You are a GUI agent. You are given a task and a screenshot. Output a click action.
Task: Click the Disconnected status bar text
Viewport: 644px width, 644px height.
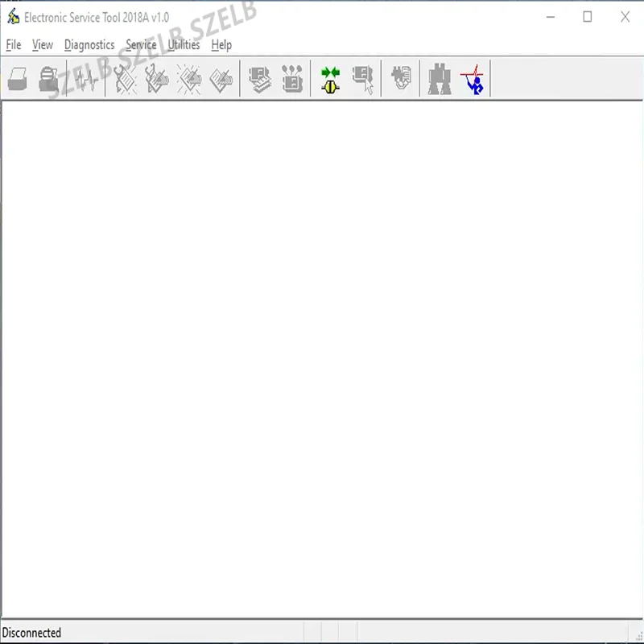[x=31, y=632]
